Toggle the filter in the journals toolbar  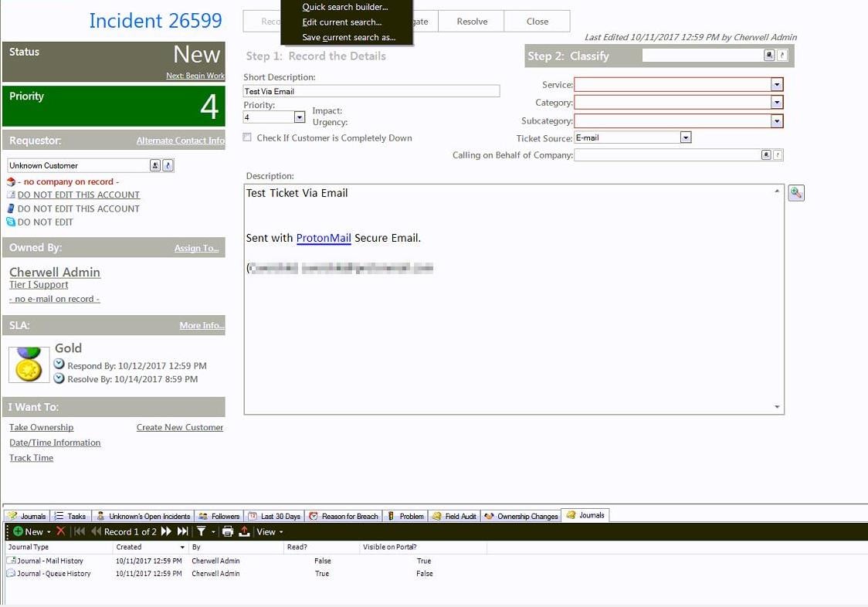(x=201, y=531)
